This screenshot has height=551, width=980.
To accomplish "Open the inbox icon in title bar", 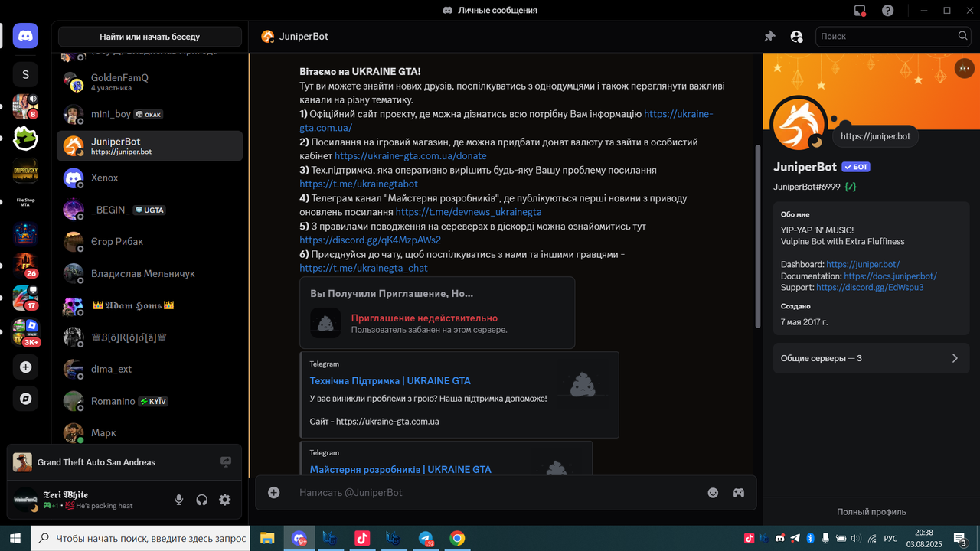I will click(860, 11).
